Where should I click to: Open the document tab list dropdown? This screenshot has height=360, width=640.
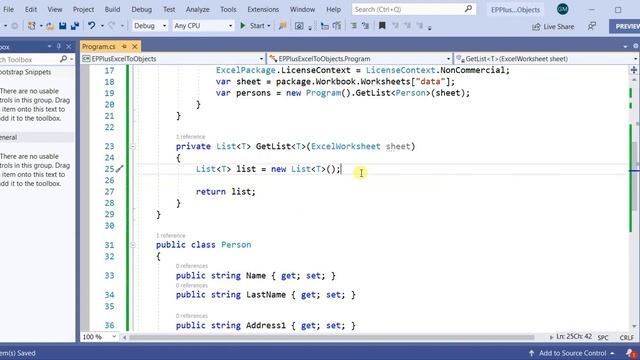(x=625, y=47)
